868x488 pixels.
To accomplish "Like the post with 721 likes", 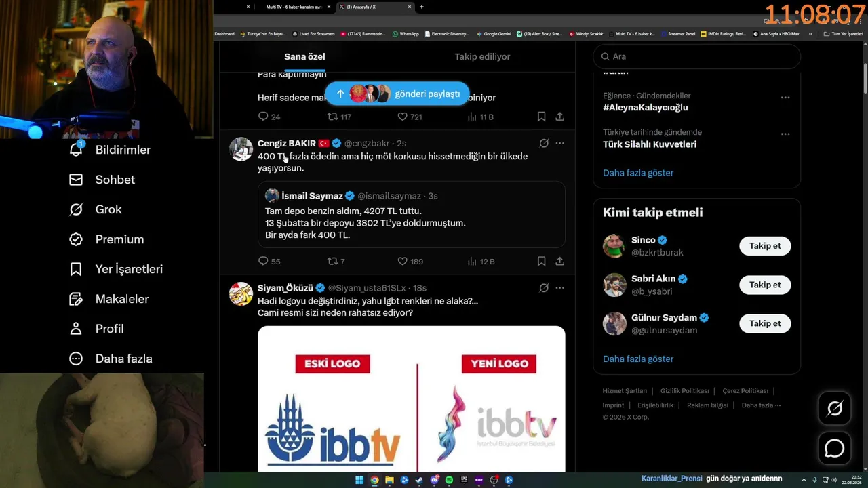I will [410, 117].
